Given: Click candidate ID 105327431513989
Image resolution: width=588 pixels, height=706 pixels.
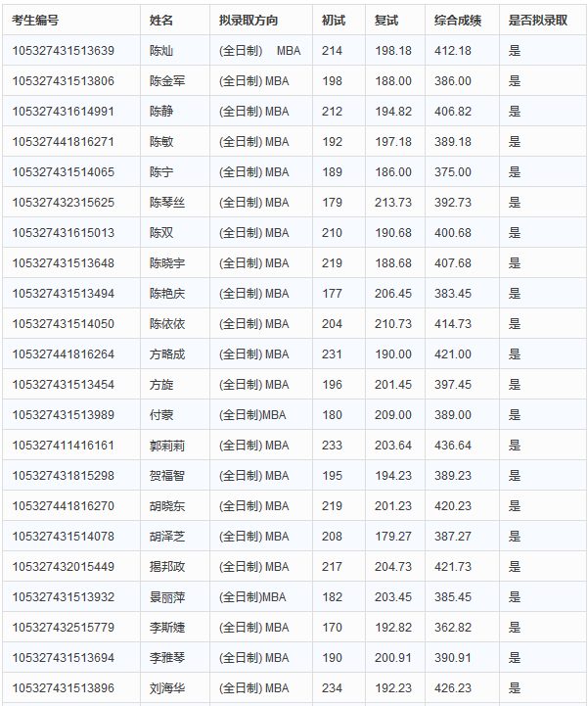Looking at the screenshot, I should (64, 415).
